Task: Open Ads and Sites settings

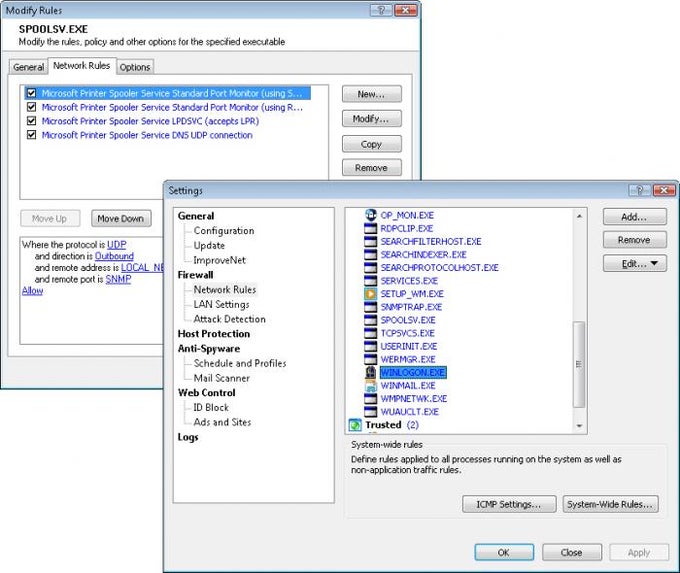Action: 222,422
